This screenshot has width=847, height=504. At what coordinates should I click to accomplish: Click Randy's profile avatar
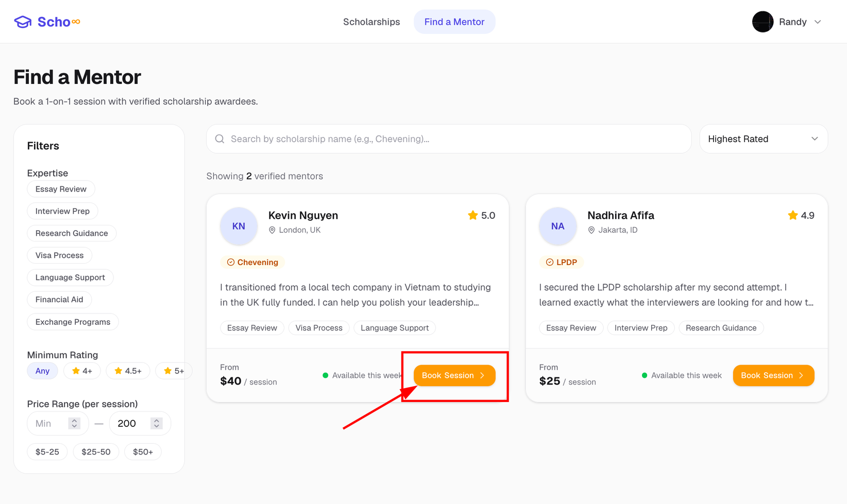pyautogui.click(x=763, y=22)
